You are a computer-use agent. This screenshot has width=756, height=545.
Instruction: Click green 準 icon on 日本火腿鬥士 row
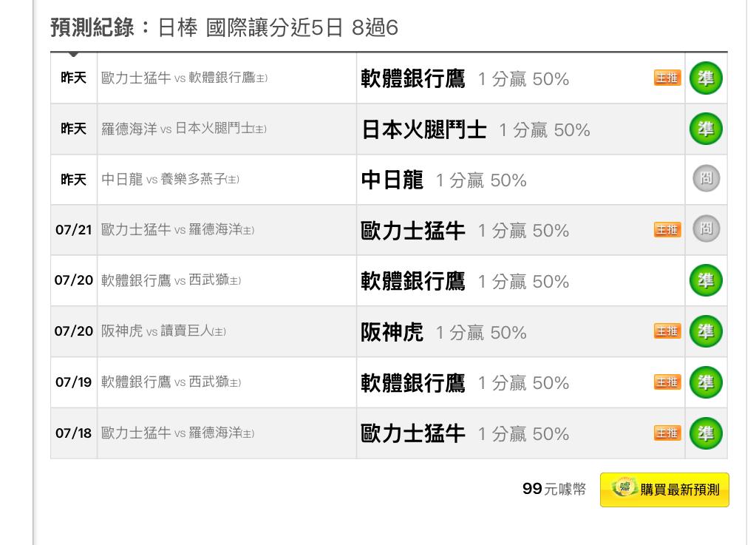point(706,129)
